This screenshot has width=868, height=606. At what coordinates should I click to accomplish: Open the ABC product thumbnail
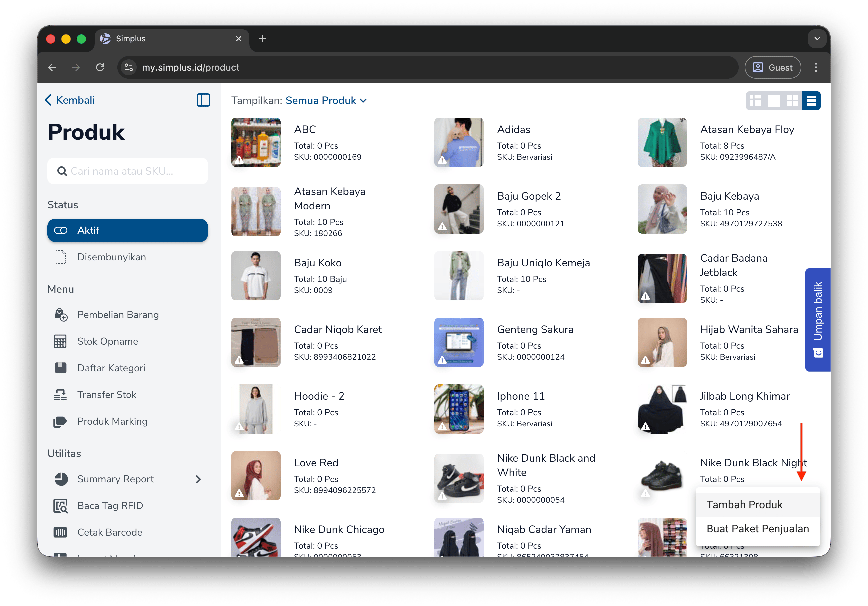click(256, 142)
